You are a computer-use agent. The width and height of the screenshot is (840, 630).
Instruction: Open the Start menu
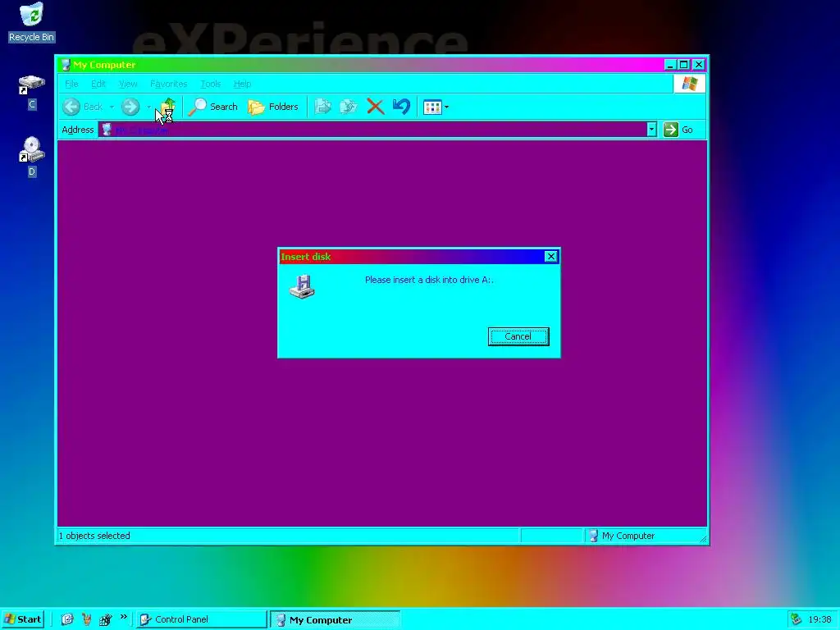click(22, 619)
